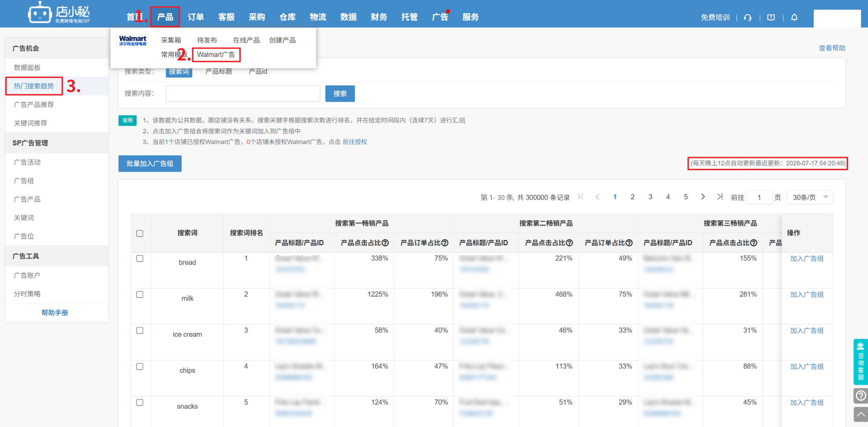Open the notification bell icon
The height and width of the screenshot is (427, 868).
[794, 18]
